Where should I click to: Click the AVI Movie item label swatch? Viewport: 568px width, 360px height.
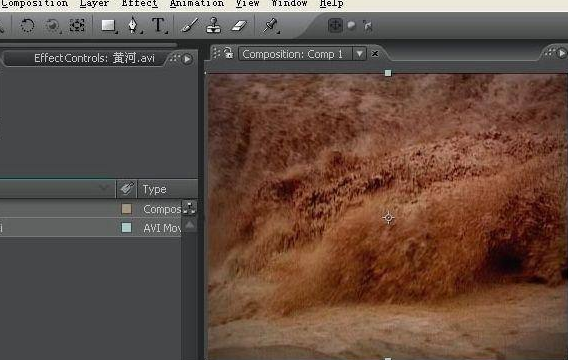point(126,228)
